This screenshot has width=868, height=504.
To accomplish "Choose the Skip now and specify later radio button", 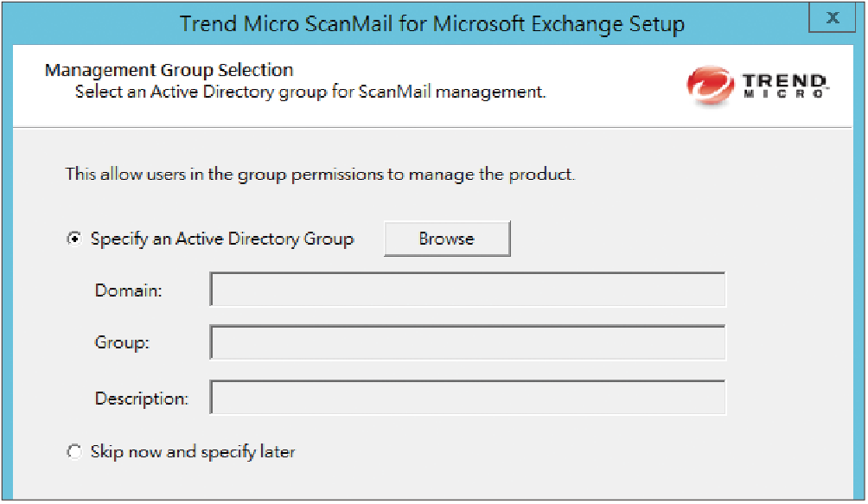I will pyautogui.click(x=73, y=451).
